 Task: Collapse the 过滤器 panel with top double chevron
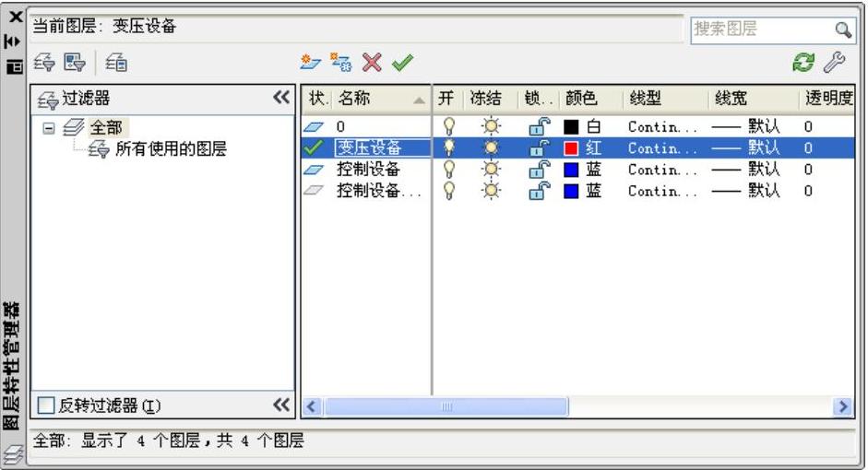281,98
